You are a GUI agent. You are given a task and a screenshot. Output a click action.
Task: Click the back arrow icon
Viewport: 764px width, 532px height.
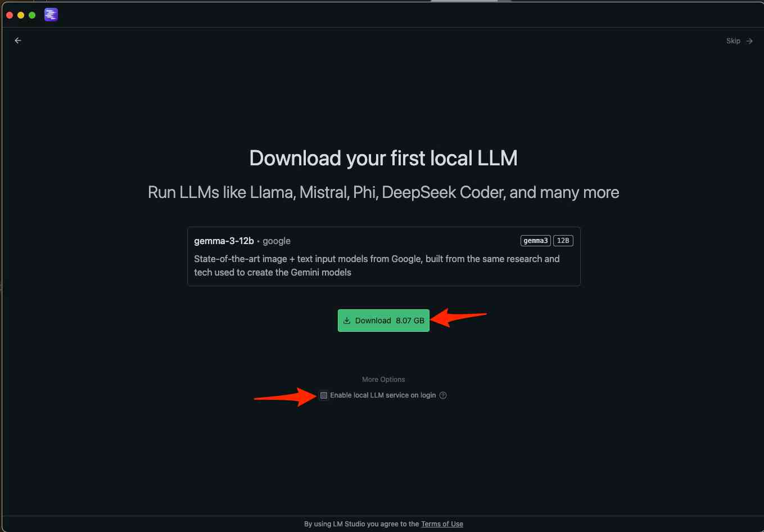18,40
